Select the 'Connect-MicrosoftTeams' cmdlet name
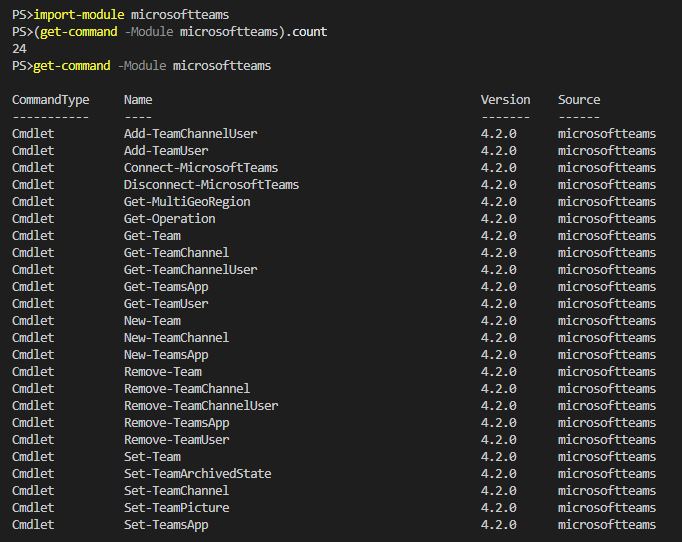Image resolution: width=682 pixels, height=542 pixels. (x=201, y=167)
